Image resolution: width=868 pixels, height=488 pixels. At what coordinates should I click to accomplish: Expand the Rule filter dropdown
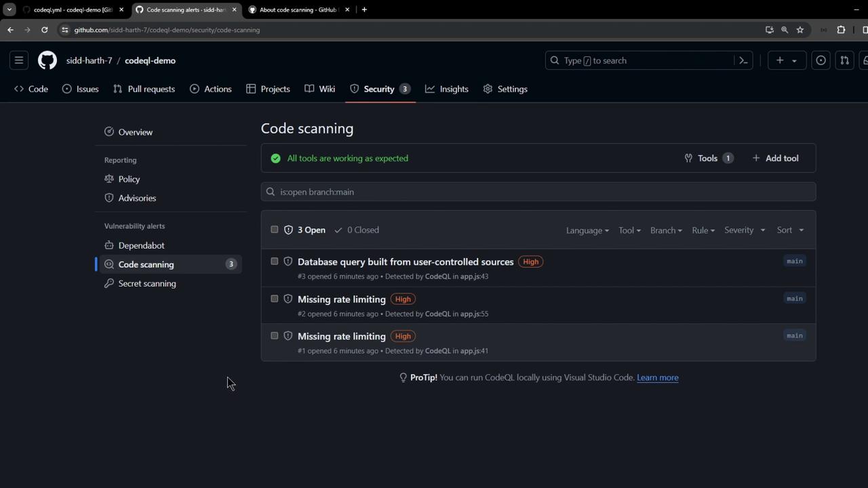coord(703,230)
